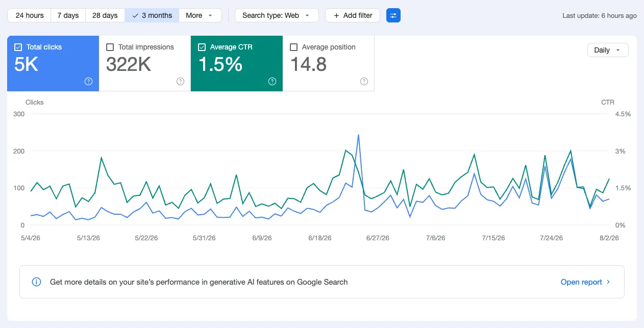Click the 7/15/26 date label on chart
Screen dimensions: 644x328
click(x=493, y=238)
